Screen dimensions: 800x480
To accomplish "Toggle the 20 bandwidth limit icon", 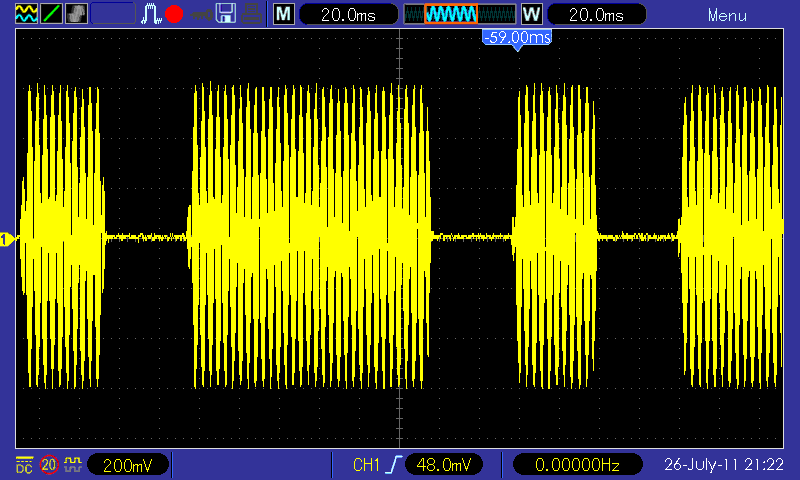I will (49, 465).
